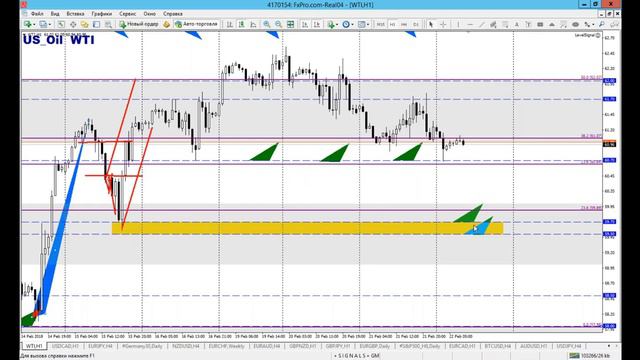Set timeframe to H4
Screen dimensions: 640x360
point(404,24)
